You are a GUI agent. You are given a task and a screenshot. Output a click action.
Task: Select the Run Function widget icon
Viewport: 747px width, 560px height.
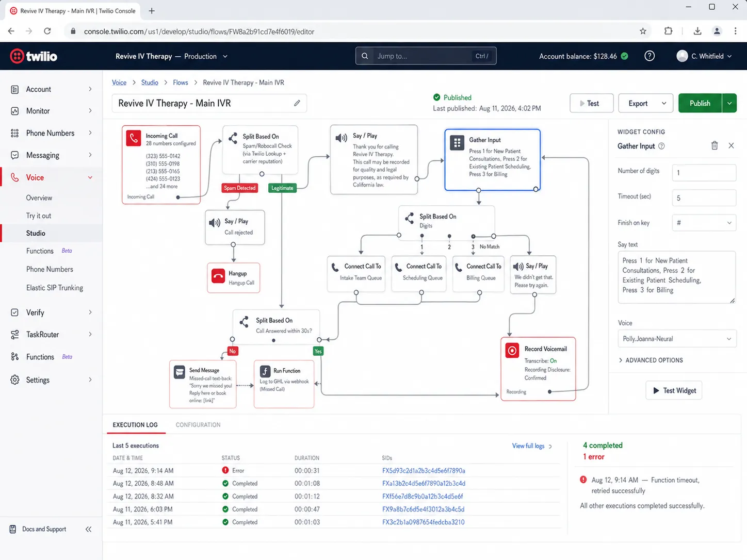click(265, 371)
